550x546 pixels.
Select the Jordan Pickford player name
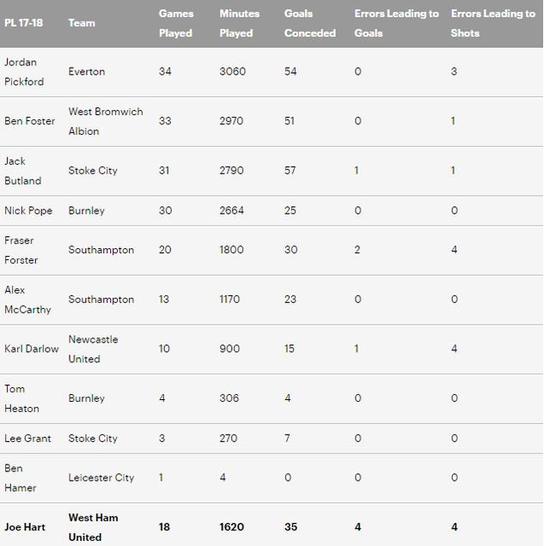coord(24,72)
